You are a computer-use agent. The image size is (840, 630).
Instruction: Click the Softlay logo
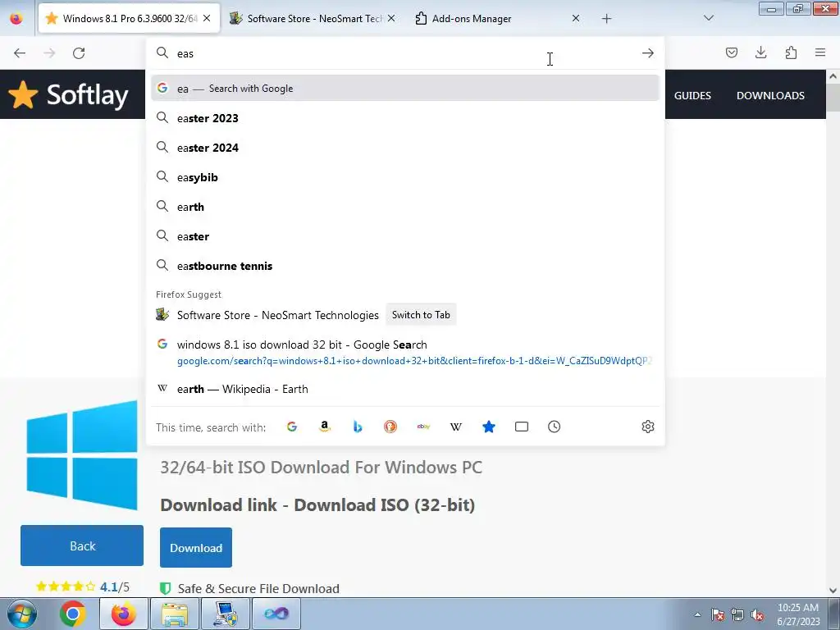tap(69, 95)
